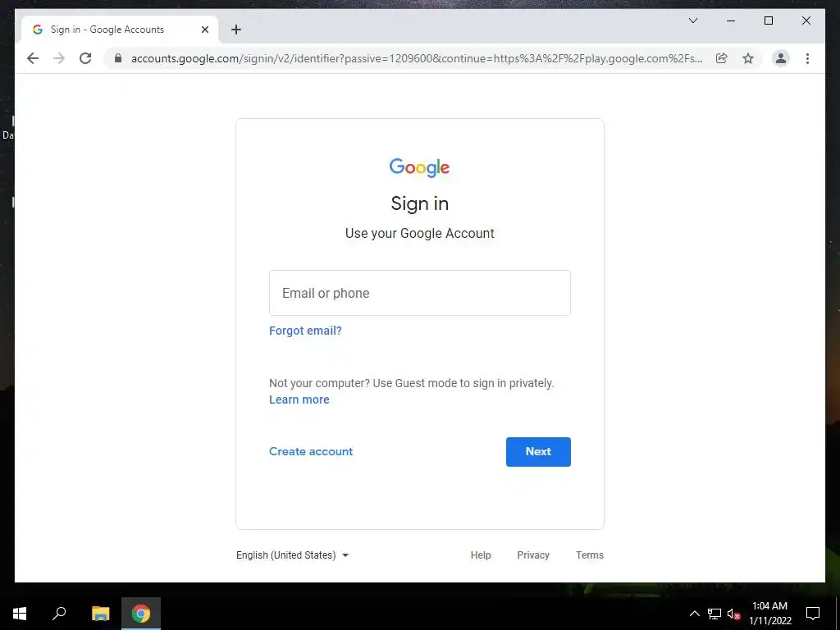Close the Google Accounts tab
The height and width of the screenshot is (630, 840).
click(204, 30)
